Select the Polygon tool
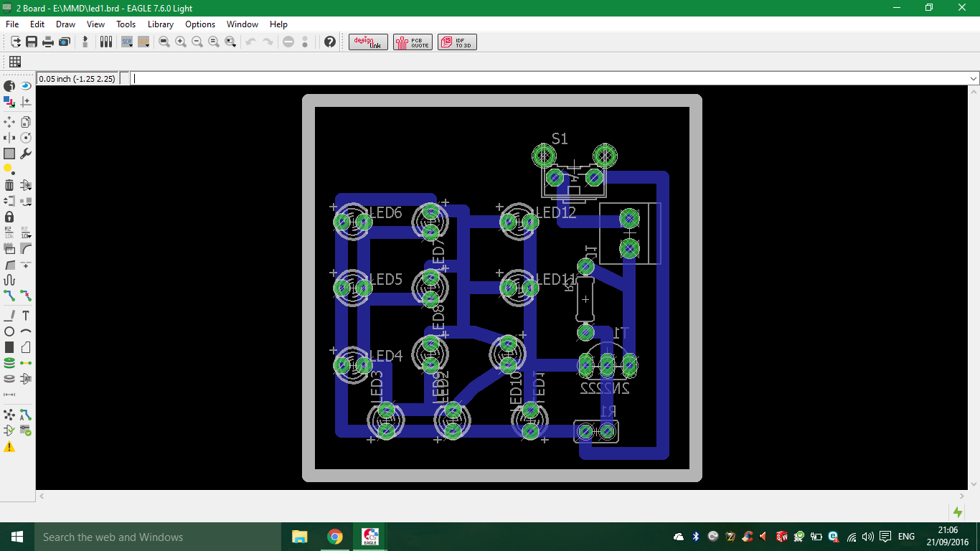The image size is (980, 551). point(26,347)
